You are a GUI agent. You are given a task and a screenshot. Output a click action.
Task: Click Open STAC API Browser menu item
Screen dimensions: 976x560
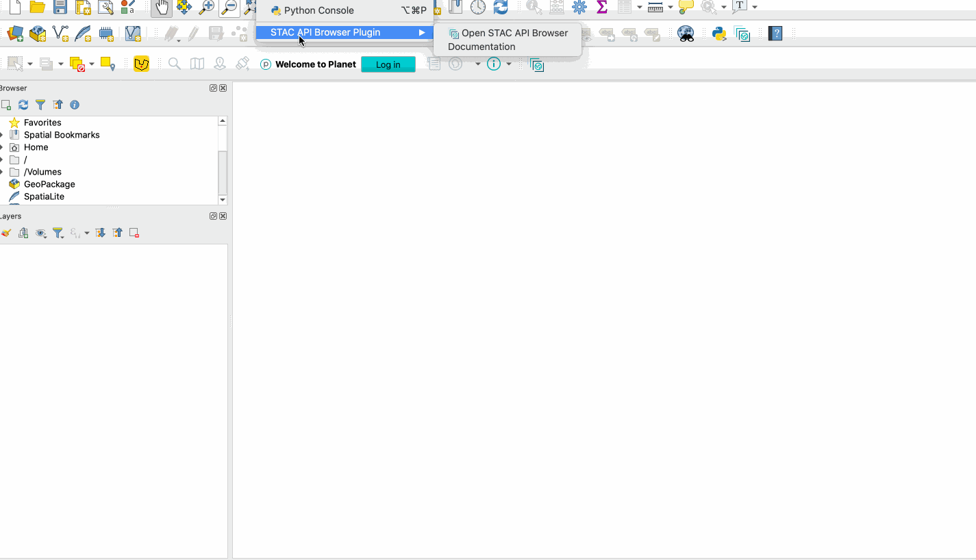pos(508,33)
